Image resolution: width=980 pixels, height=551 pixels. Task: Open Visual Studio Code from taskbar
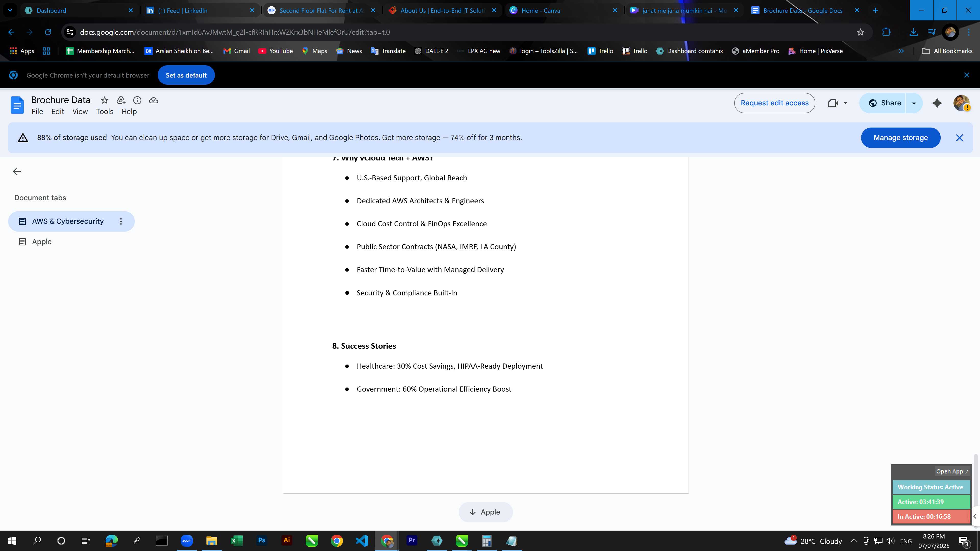362,540
